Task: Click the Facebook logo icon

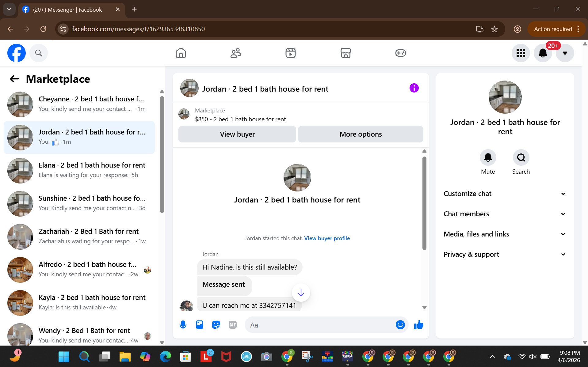Action: pyautogui.click(x=17, y=53)
